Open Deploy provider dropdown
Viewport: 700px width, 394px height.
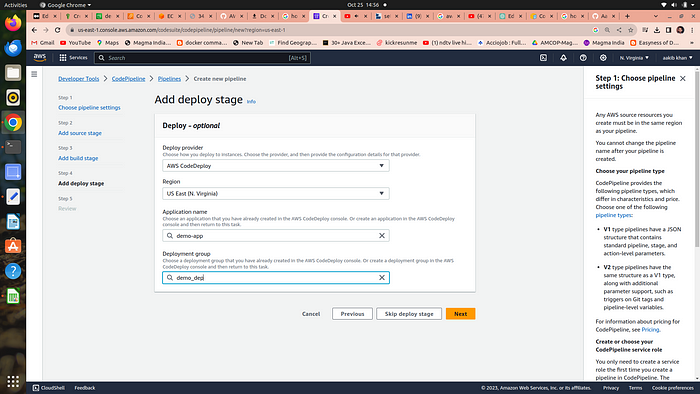[x=276, y=166]
